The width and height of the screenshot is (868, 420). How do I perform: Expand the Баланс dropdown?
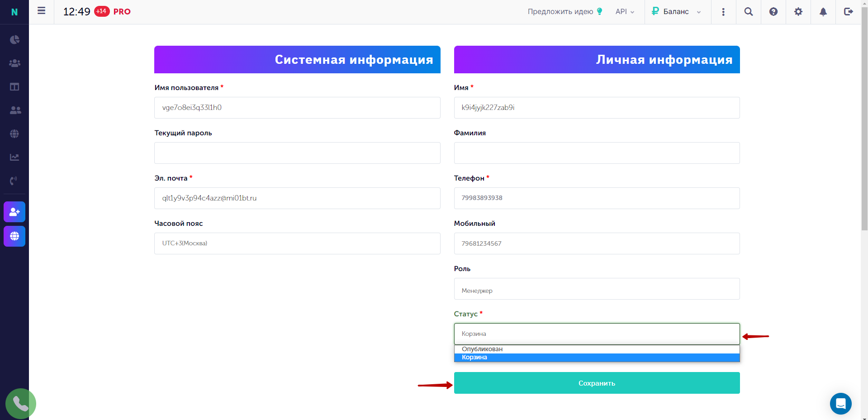pyautogui.click(x=676, y=12)
